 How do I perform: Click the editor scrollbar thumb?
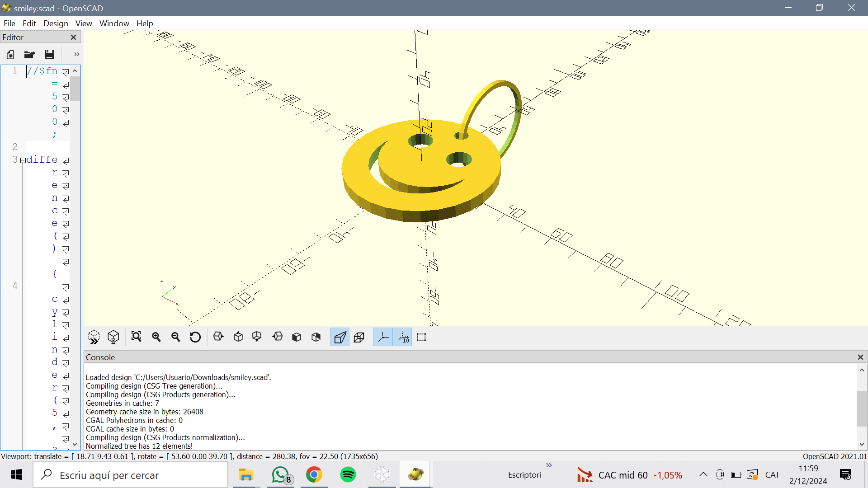click(x=75, y=89)
